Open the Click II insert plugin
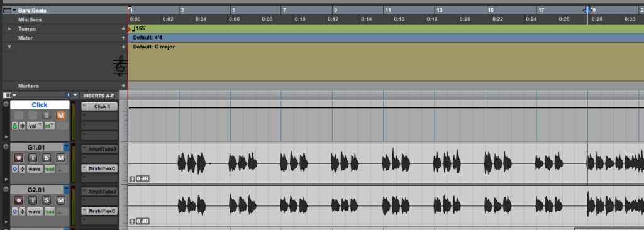The height and width of the screenshot is (230, 644). pyautogui.click(x=103, y=106)
